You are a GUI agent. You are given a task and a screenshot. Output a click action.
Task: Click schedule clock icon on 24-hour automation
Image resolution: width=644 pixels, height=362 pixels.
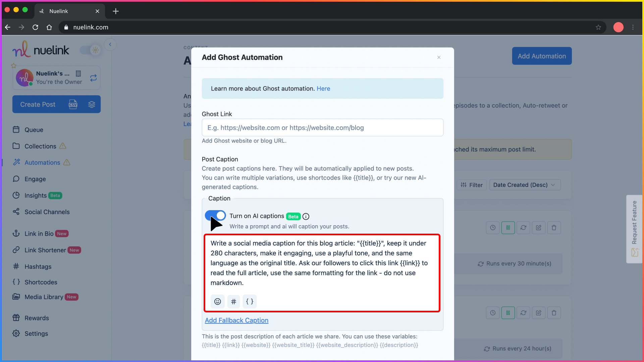pyautogui.click(x=492, y=313)
